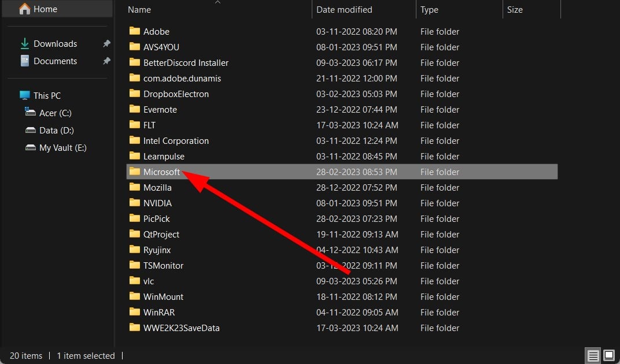This screenshot has height=364, width=620.
Task: Click the FLT folder icon
Action: click(x=134, y=124)
